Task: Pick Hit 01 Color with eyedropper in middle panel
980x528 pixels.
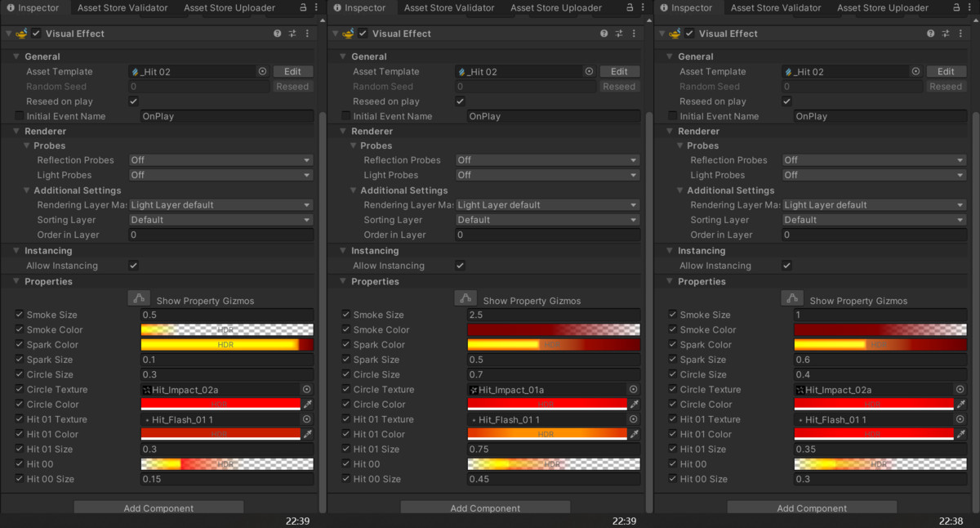Action: (635, 434)
